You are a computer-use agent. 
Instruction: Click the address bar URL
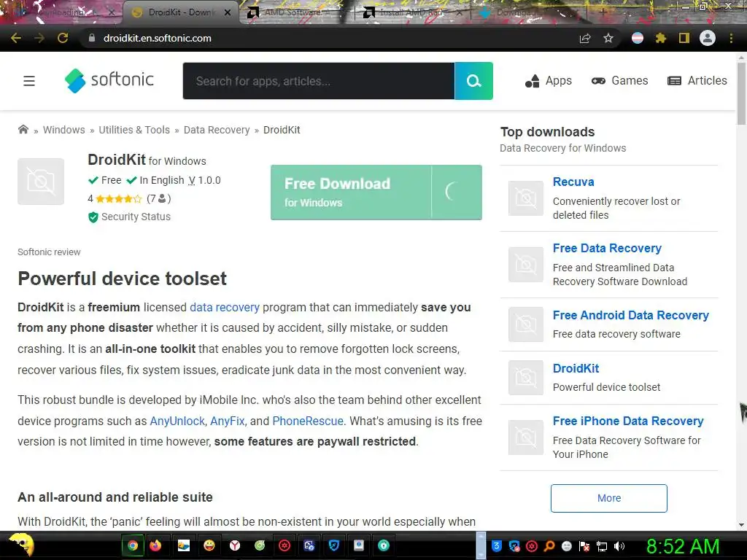158,38
